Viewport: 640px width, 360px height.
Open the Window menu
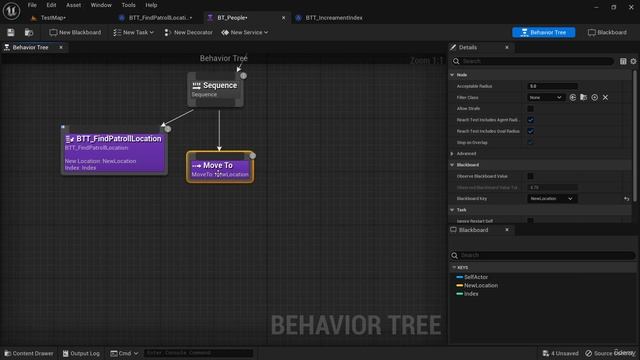coord(101,5)
